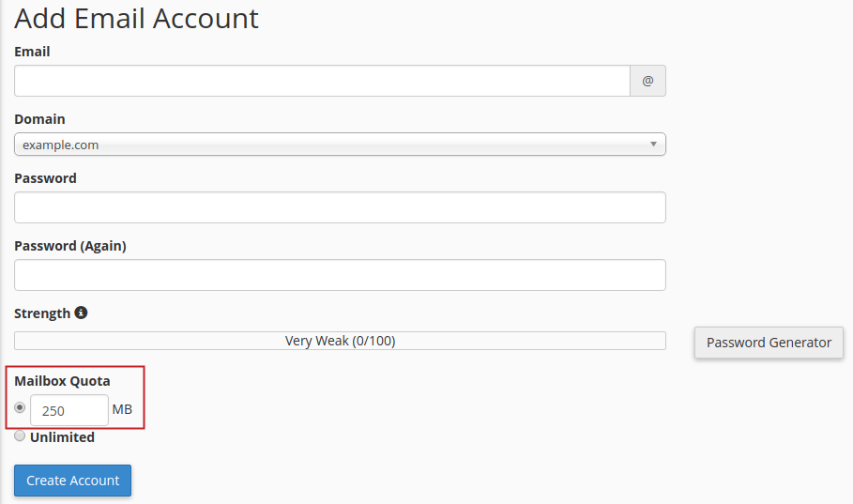
Task: Click the 250 mailbox quota number field
Action: tap(69, 410)
